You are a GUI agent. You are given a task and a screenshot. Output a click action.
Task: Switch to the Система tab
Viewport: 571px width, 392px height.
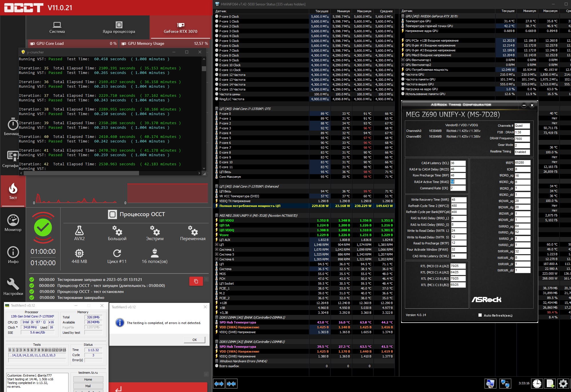(x=57, y=27)
